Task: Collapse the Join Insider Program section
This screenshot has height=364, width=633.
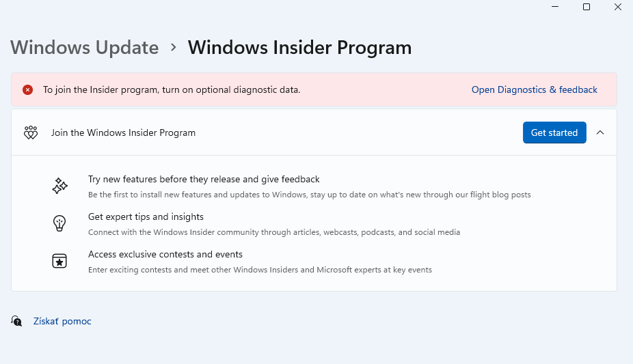Action: click(600, 132)
